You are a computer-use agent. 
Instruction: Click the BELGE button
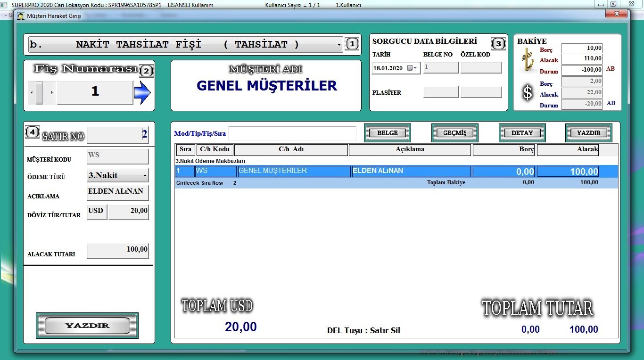(x=388, y=133)
